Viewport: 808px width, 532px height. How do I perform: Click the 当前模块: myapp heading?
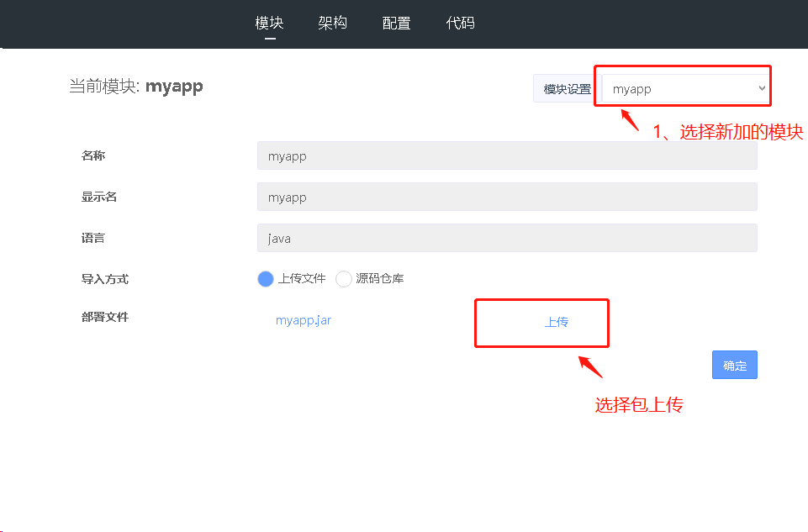(136, 87)
